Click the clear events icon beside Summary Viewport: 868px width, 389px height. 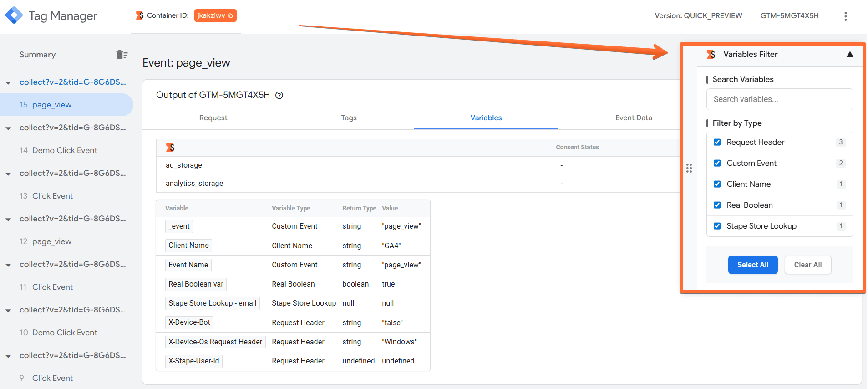pos(122,55)
